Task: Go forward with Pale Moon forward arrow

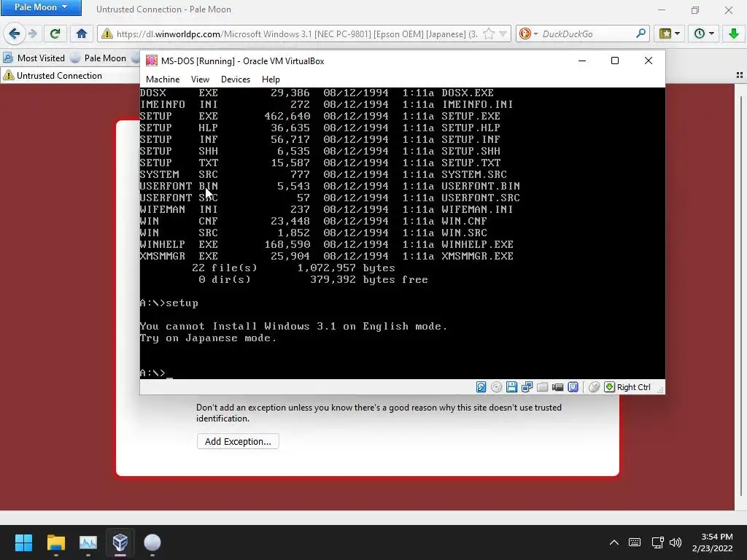Action: pos(32,34)
